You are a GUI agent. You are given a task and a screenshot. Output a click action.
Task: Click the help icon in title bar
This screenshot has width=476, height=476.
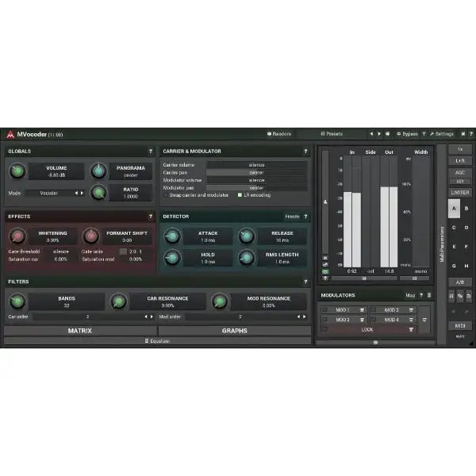471,134
